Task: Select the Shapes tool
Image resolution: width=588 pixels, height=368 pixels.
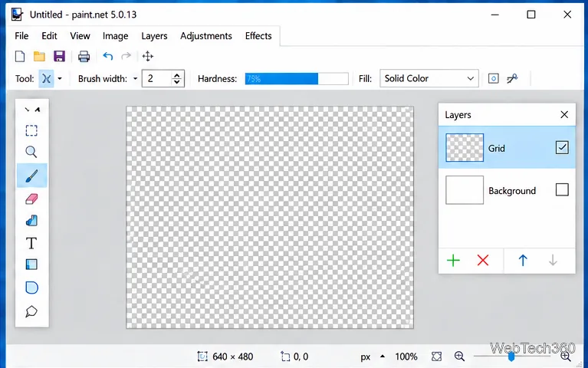Action: click(31, 287)
